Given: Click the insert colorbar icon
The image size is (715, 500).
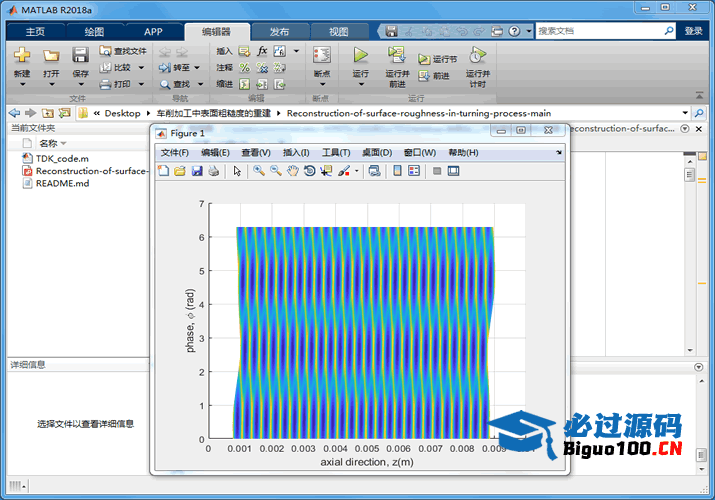Looking at the screenshot, I should (x=397, y=171).
